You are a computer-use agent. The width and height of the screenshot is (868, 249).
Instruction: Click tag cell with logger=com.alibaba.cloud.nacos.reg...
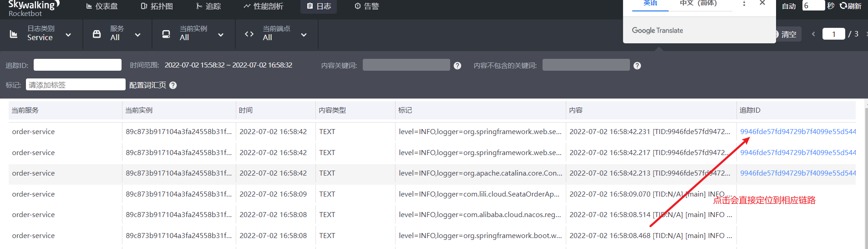[x=480, y=215]
